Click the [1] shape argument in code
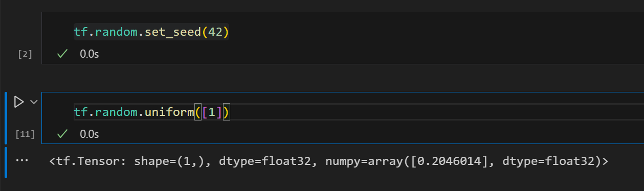The width and height of the screenshot is (644, 191). tap(212, 112)
